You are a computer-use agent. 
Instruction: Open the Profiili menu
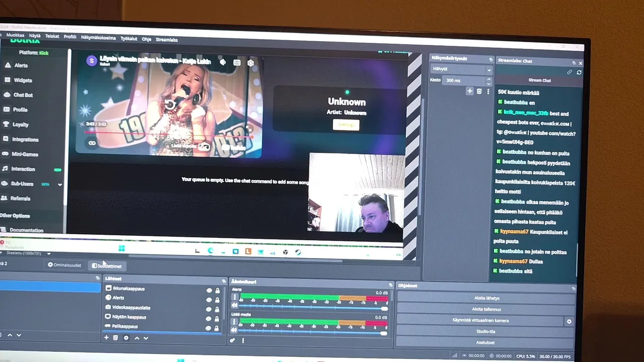coord(70,37)
